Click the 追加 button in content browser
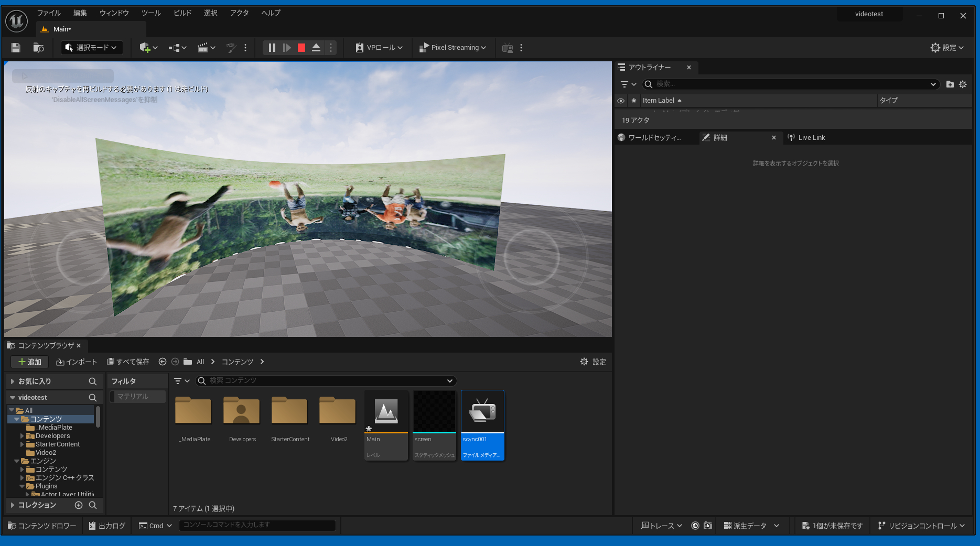This screenshot has width=980, height=546. pos(30,362)
